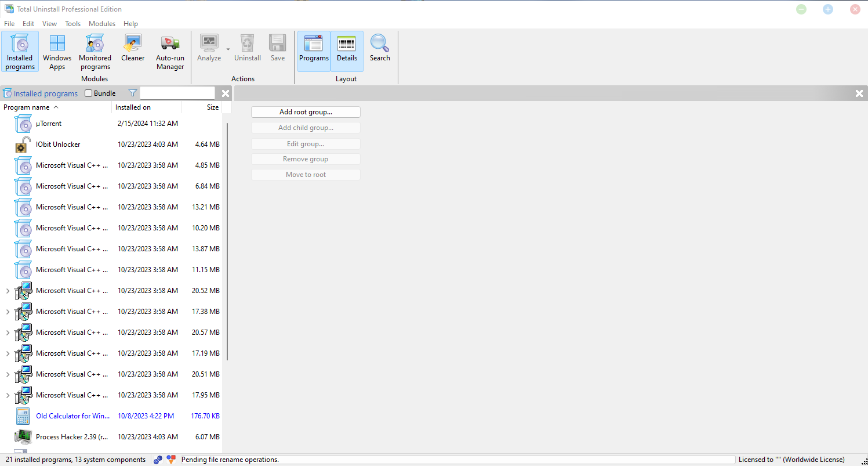Click the 2/15/2024 11:32 AM date cell
Image resolution: width=868 pixels, height=466 pixels.
tap(148, 124)
